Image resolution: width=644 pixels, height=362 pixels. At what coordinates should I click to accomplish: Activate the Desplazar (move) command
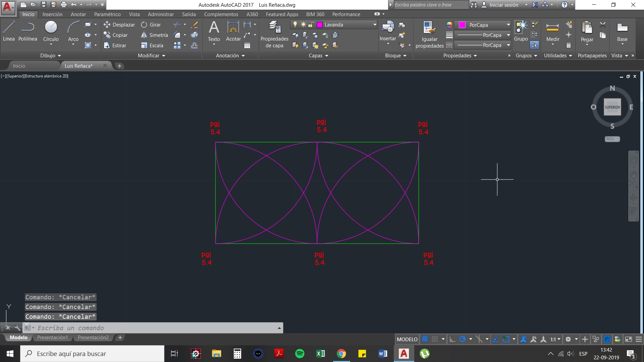click(x=119, y=24)
